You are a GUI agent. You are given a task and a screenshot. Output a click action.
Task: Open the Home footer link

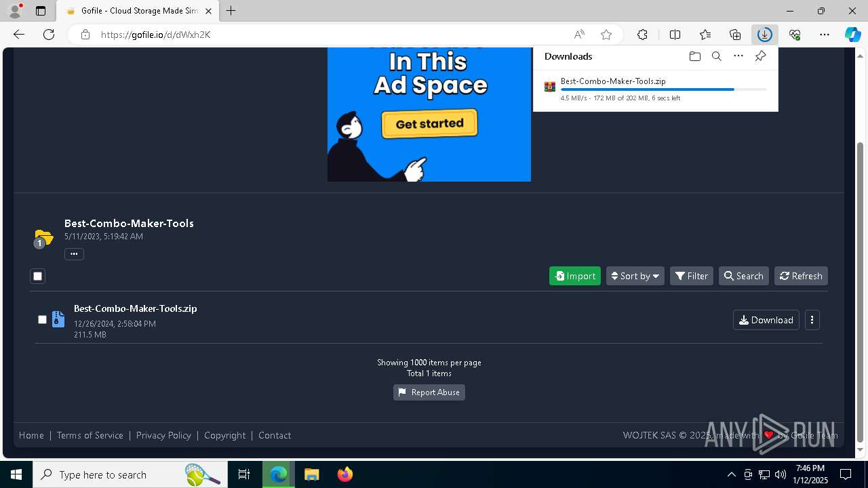click(x=31, y=435)
